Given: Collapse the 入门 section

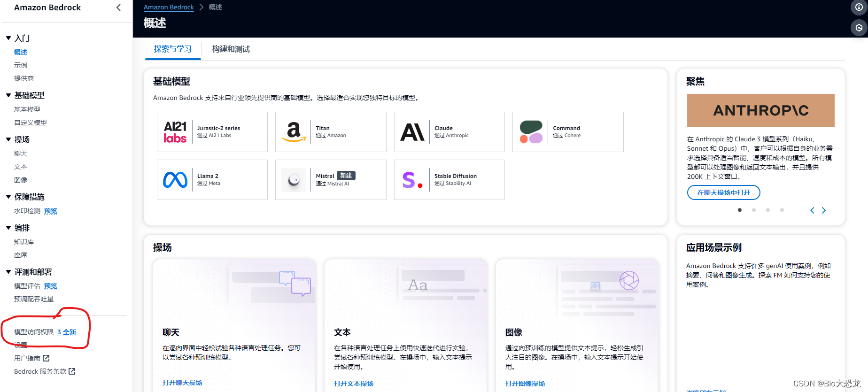Looking at the screenshot, I should pos(8,38).
